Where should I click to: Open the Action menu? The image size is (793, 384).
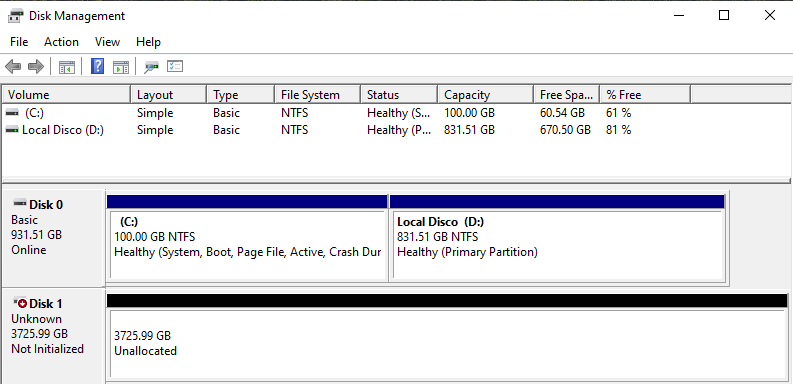61,42
